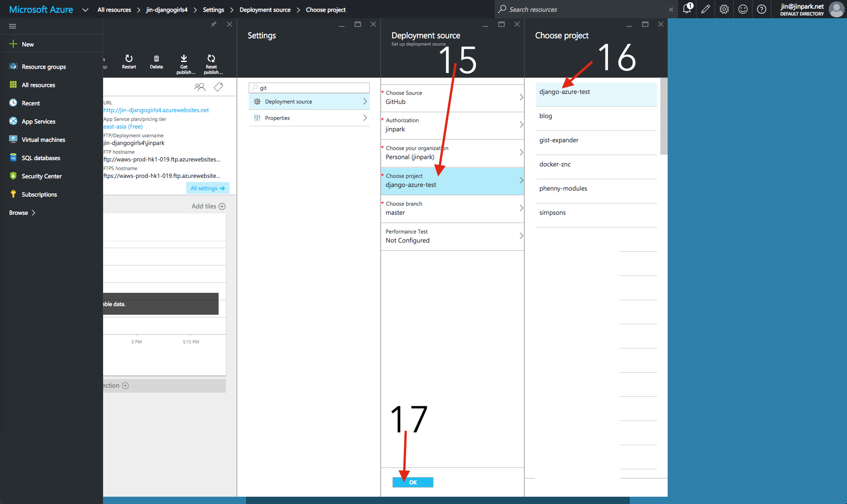
Task: Click the tags icon in blade
Action: [219, 87]
